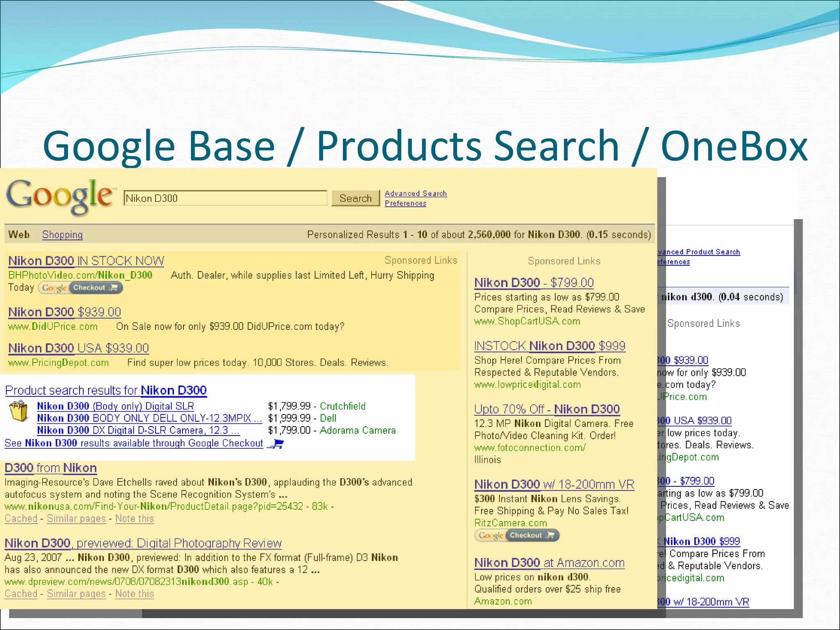Image resolution: width=840 pixels, height=630 pixels.
Task: Click Note this under nikonusa.com result
Action: tap(135, 519)
